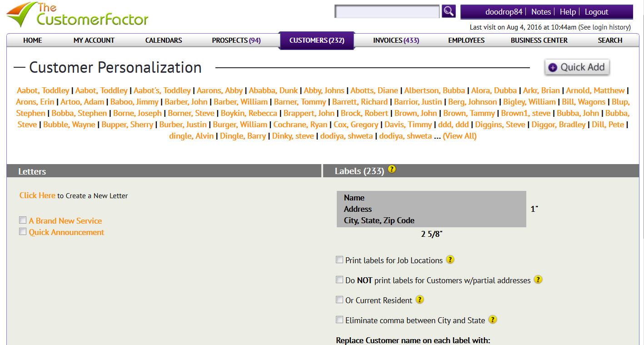
Task: Click help icon next to Job Locations option
Action: [450, 260]
